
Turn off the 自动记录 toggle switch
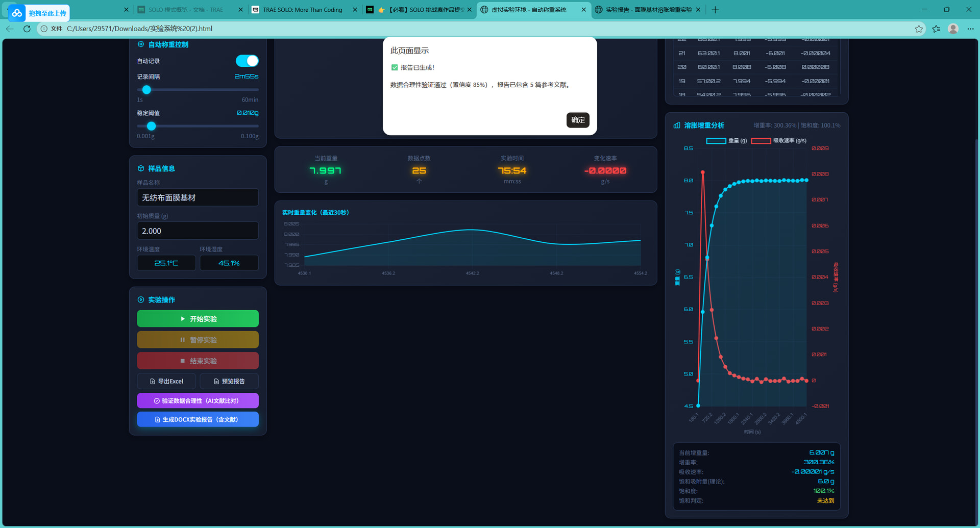(x=247, y=61)
